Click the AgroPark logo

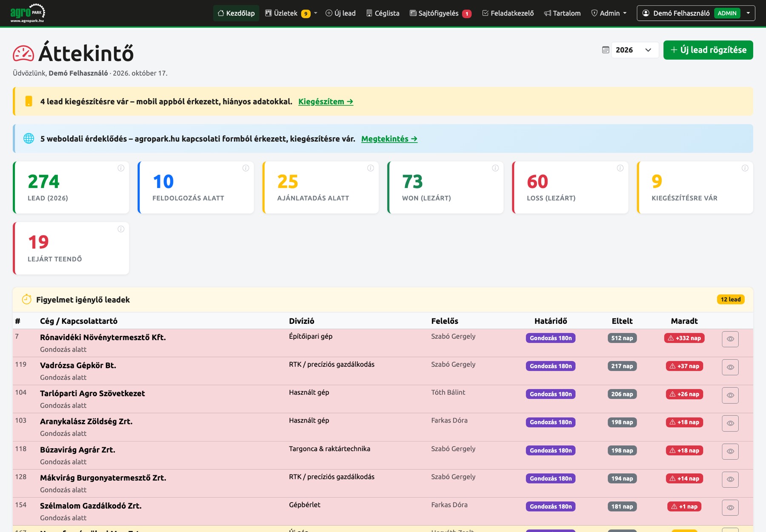coord(28,13)
